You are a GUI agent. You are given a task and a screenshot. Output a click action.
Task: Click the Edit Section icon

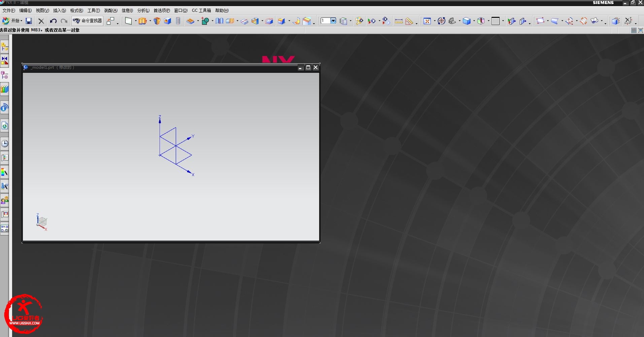512,21
